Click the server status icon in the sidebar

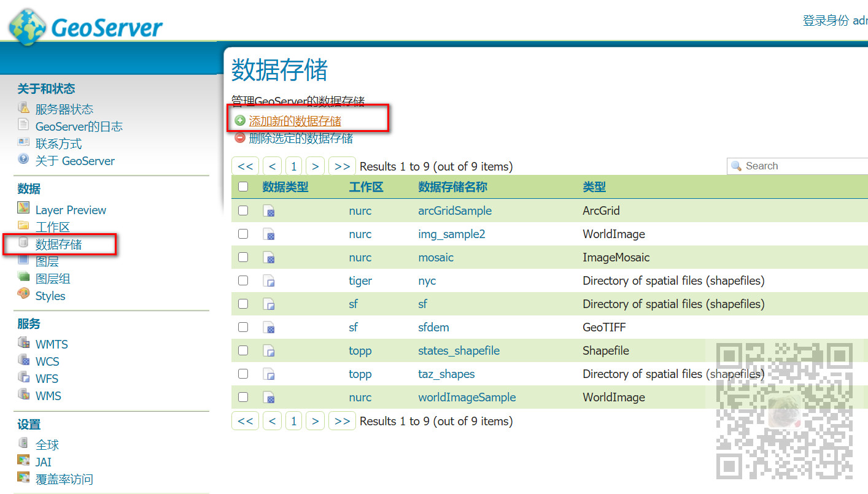pyautogui.click(x=23, y=108)
